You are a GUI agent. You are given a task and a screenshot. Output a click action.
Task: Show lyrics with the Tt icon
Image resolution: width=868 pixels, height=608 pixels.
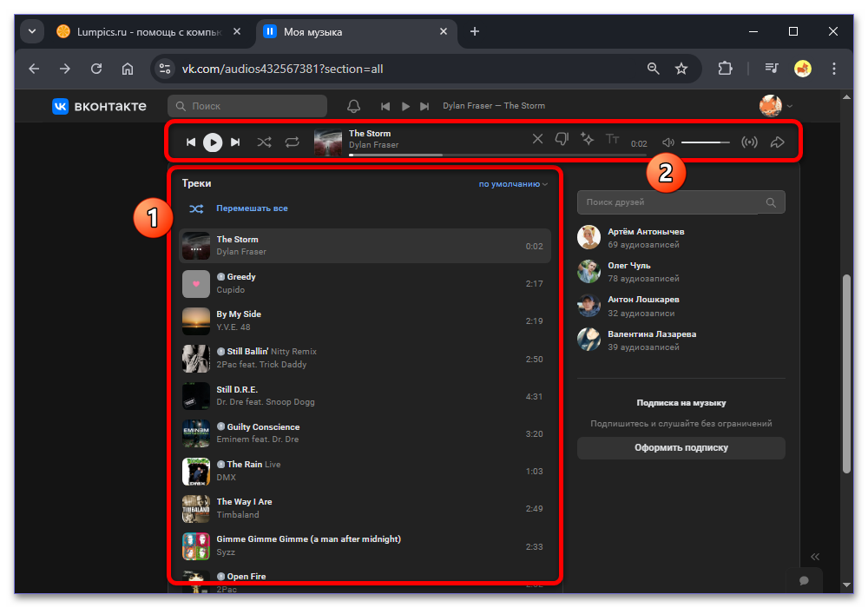click(612, 139)
